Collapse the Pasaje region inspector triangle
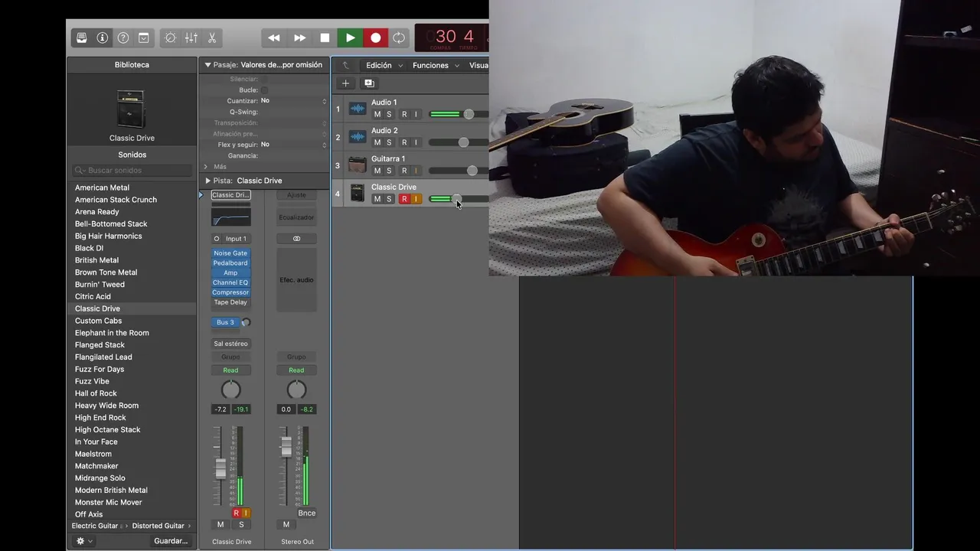This screenshot has height=551, width=980. pyautogui.click(x=207, y=65)
